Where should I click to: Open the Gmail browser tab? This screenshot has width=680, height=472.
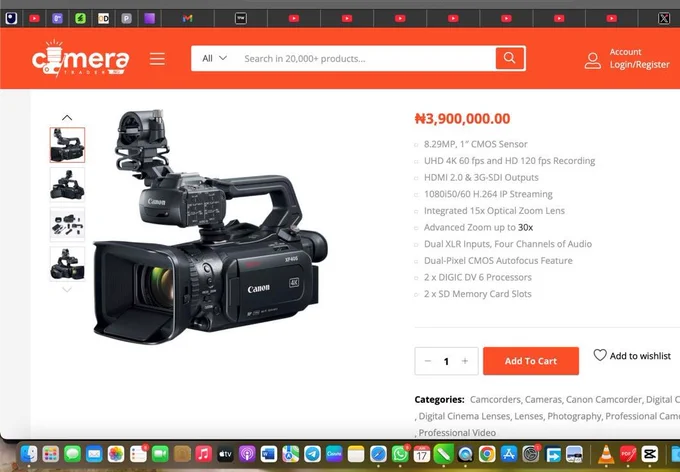click(x=187, y=18)
